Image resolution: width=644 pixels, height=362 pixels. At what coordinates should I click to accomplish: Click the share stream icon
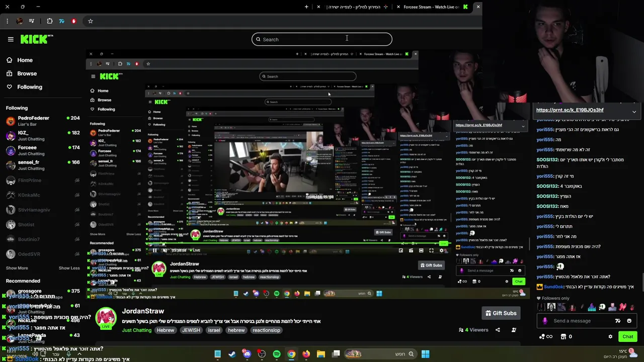498,330
